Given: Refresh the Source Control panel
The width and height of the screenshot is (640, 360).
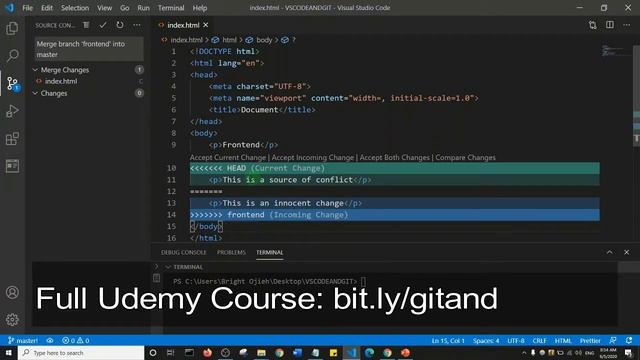Looking at the screenshot, I should 120,25.
